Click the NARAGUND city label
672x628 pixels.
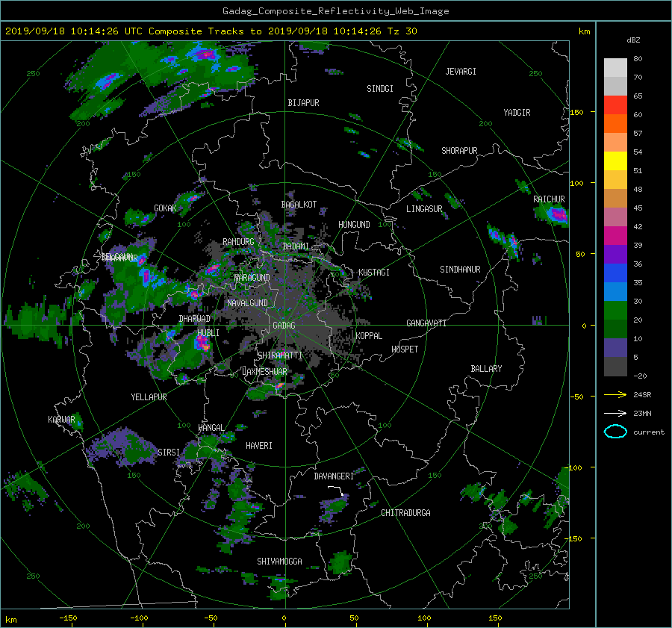coord(252,277)
